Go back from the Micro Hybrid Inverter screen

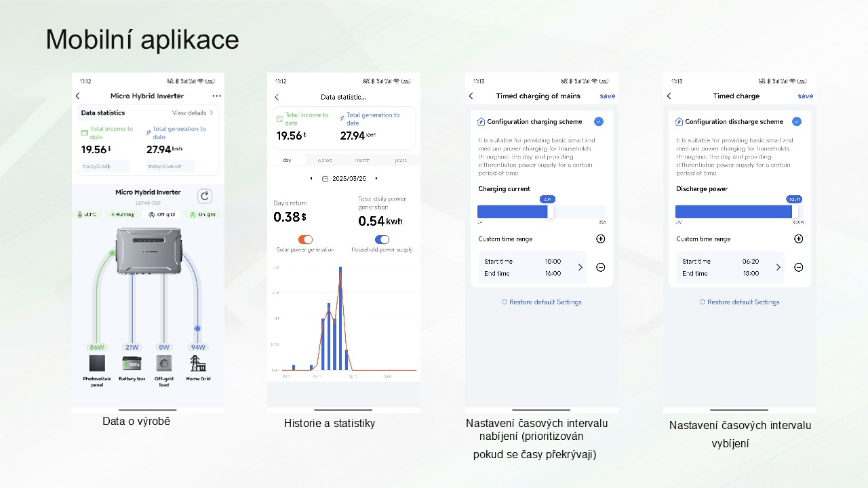click(x=77, y=96)
